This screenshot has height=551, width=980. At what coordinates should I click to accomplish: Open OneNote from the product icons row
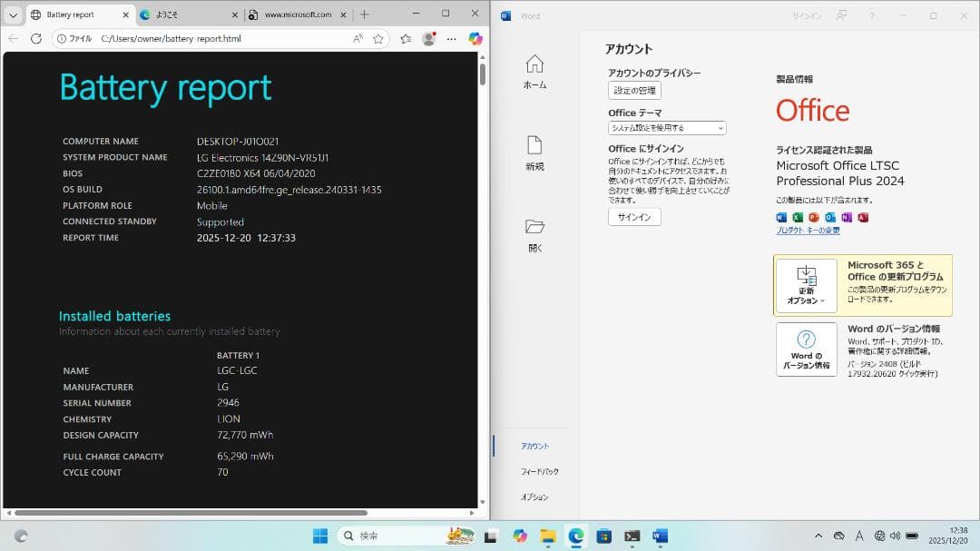[x=847, y=218]
